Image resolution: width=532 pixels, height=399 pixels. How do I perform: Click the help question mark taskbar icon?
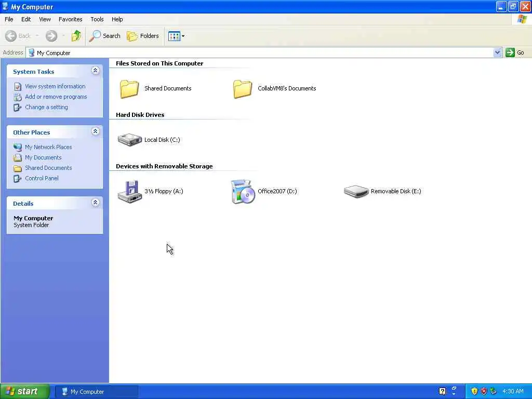pos(442,391)
